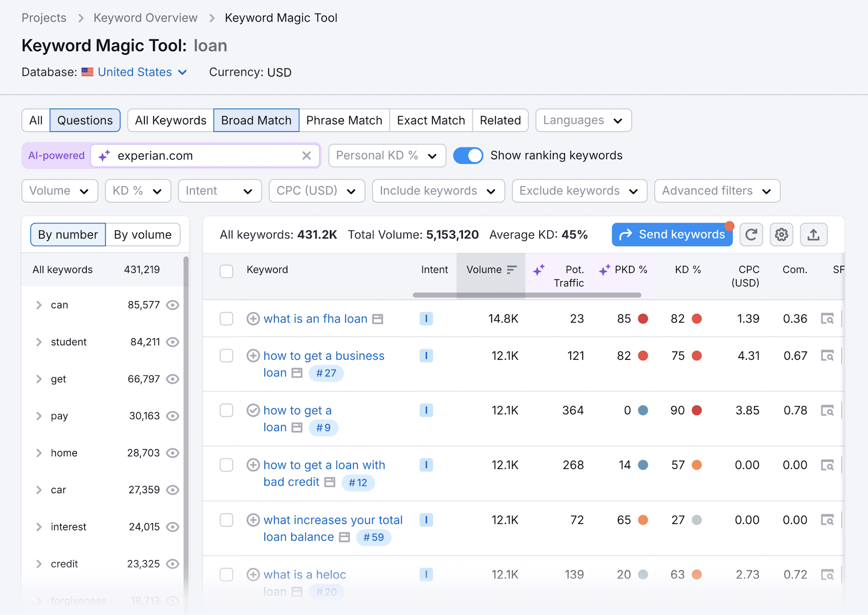
Task: Open the Projects breadcrumb link
Action: 43,17
